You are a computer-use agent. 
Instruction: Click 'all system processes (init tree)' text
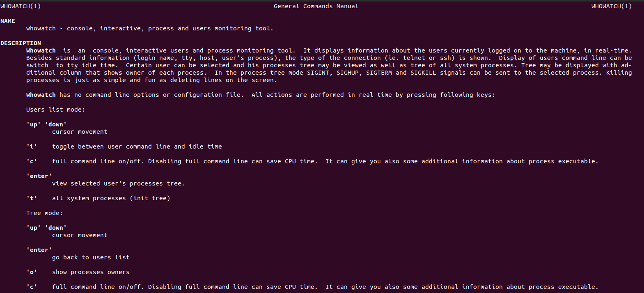111,198
